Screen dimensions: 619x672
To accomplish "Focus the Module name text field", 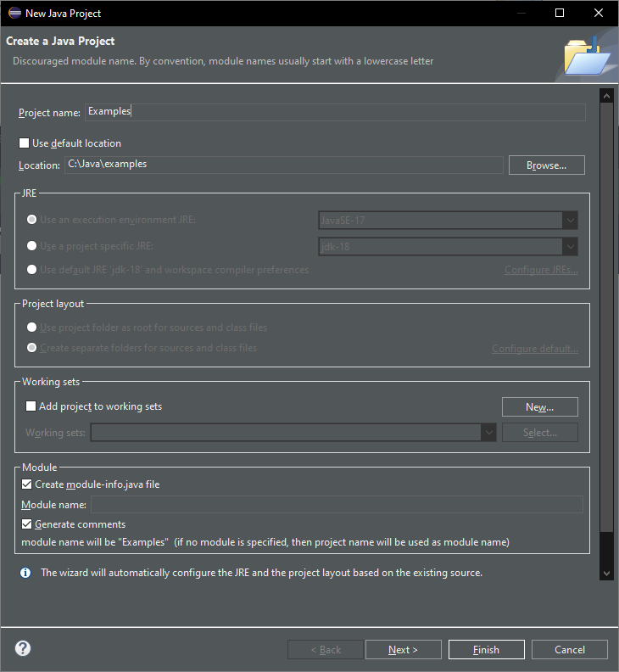I will pos(337,505).
